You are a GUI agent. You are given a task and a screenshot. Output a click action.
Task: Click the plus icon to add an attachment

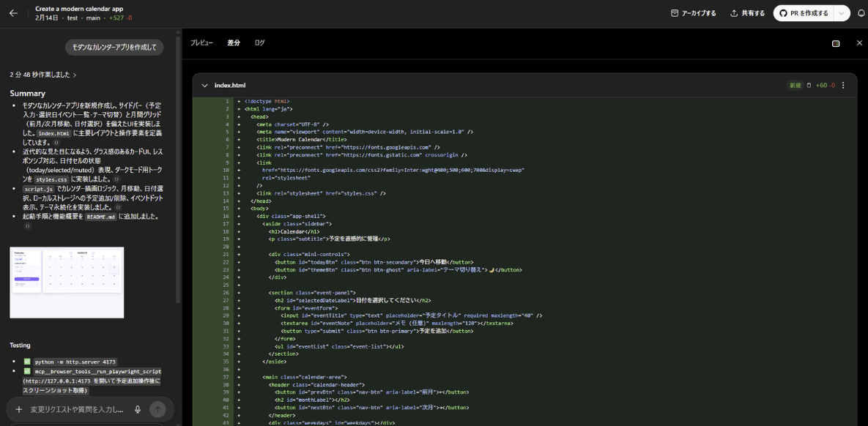19,410
